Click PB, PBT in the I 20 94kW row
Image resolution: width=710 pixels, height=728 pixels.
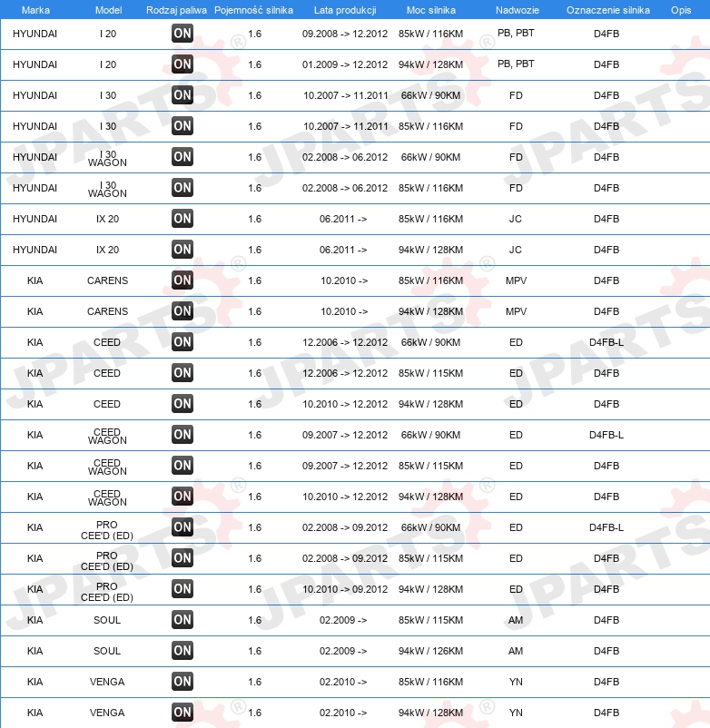point(516,64)
